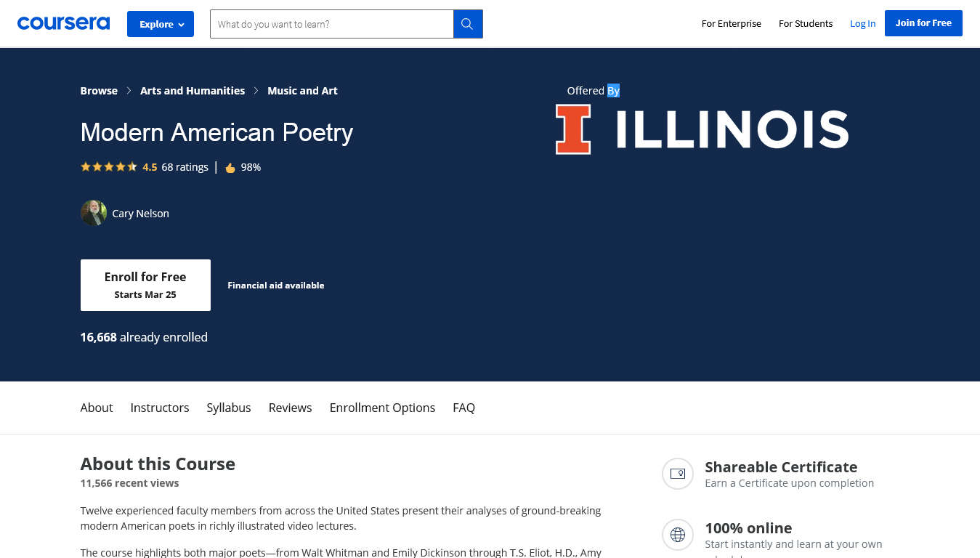Image resolution: width=980 pixels, height=558 pixels.
Task: Open the For Students link
Action: tap(805, 24)
